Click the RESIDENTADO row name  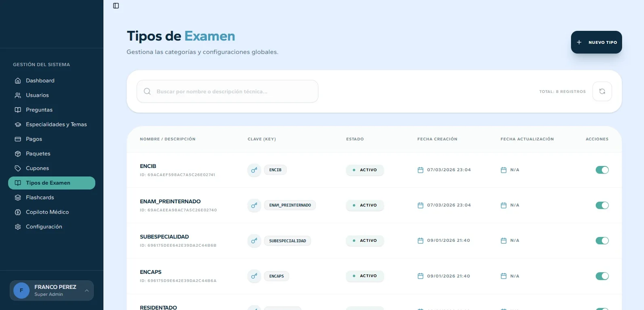(x=158, y=307)
